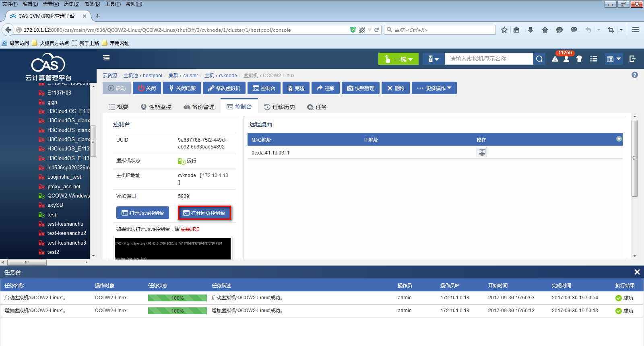Open remote desktop icon for MAC 0c:da:41:1d:03:f1
Image resolution: width=644 pixels, height=346 pixels.
click(481, 152)
